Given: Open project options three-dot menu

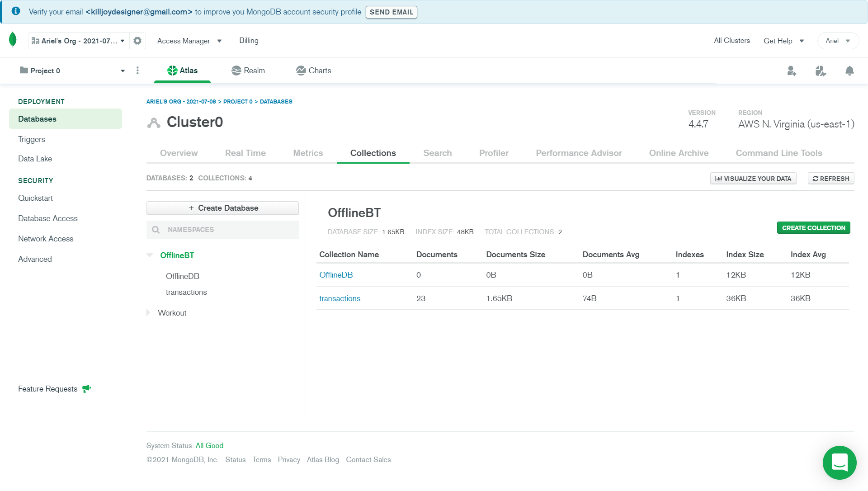Looking at the screenshot, I should click(x=137, y=71).
